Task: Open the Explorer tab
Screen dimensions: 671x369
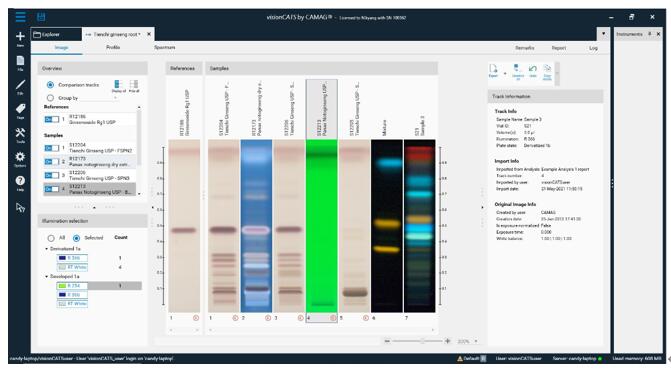Action: (56, 34)
